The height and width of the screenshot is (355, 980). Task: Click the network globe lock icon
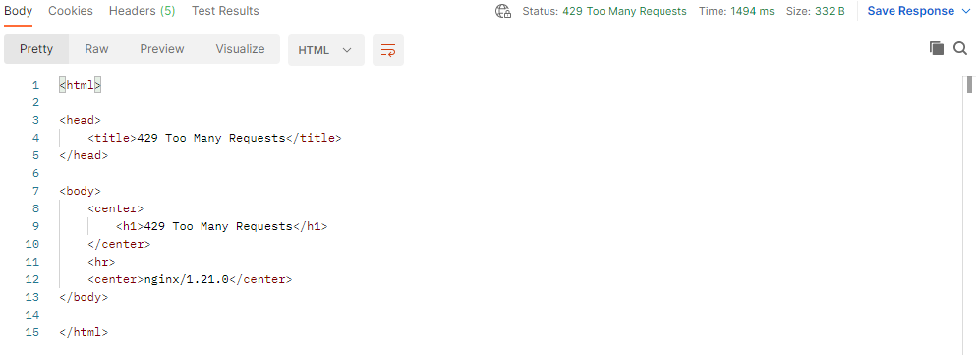point(503,11)
